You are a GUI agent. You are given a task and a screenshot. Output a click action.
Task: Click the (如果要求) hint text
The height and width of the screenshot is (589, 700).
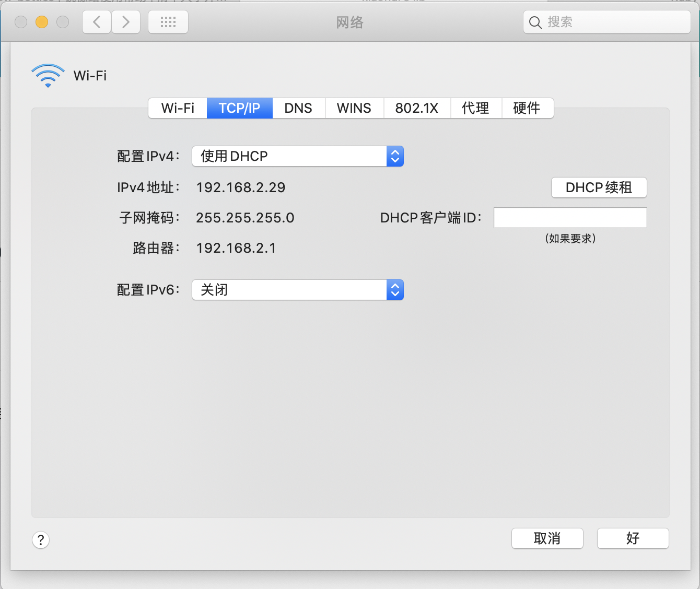click(x=570, y=239)
